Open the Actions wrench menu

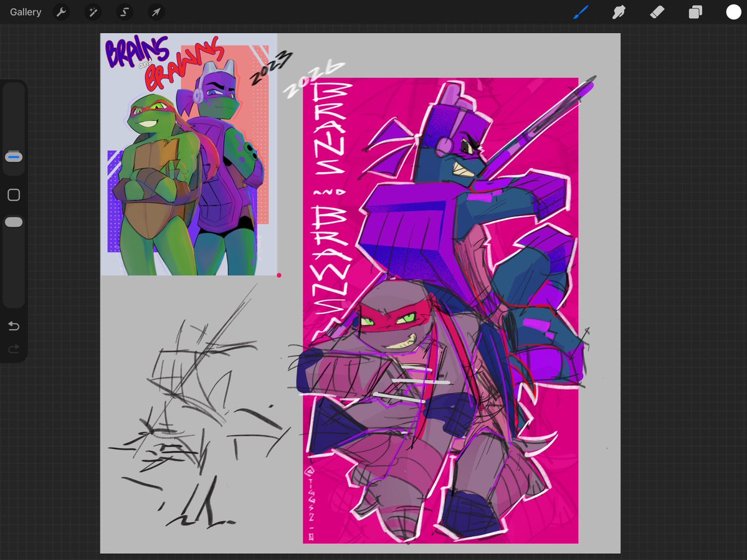point(61,12)
